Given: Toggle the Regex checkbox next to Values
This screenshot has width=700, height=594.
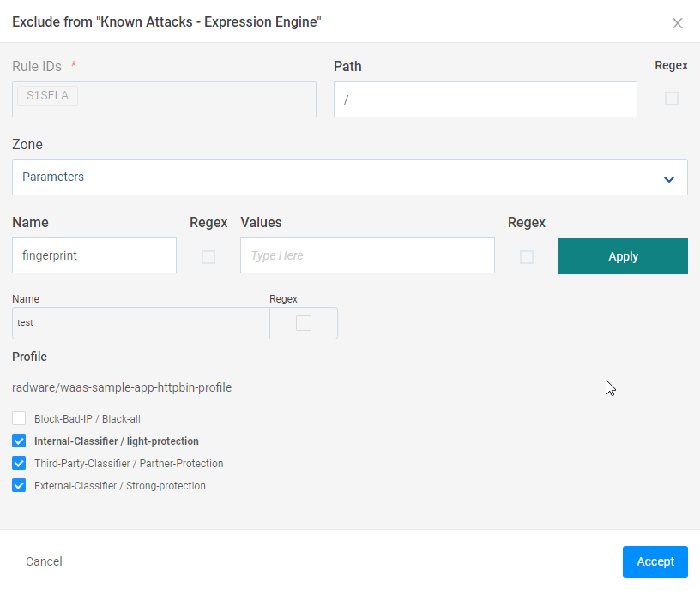Looking at the screenshot, I should pyautogui.click(x=527, y=257).
